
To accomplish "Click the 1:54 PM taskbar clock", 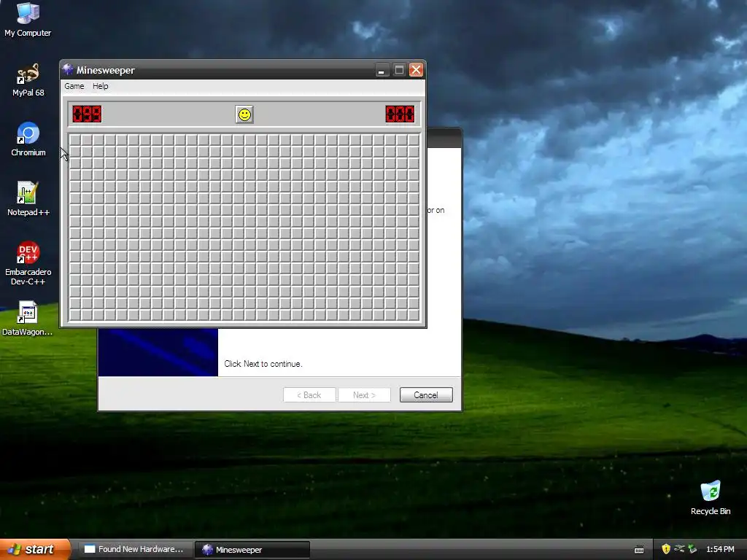I will coord(720,549).
